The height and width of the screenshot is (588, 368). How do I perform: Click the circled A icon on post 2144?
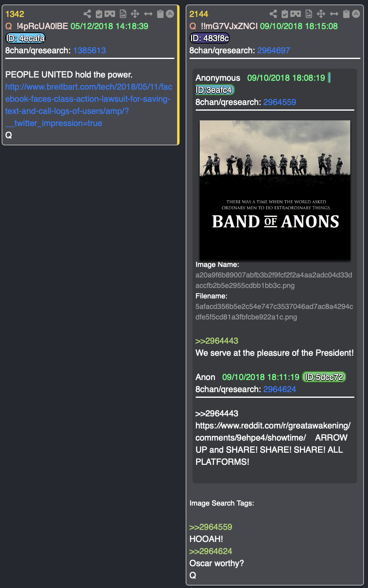[356, 14]
